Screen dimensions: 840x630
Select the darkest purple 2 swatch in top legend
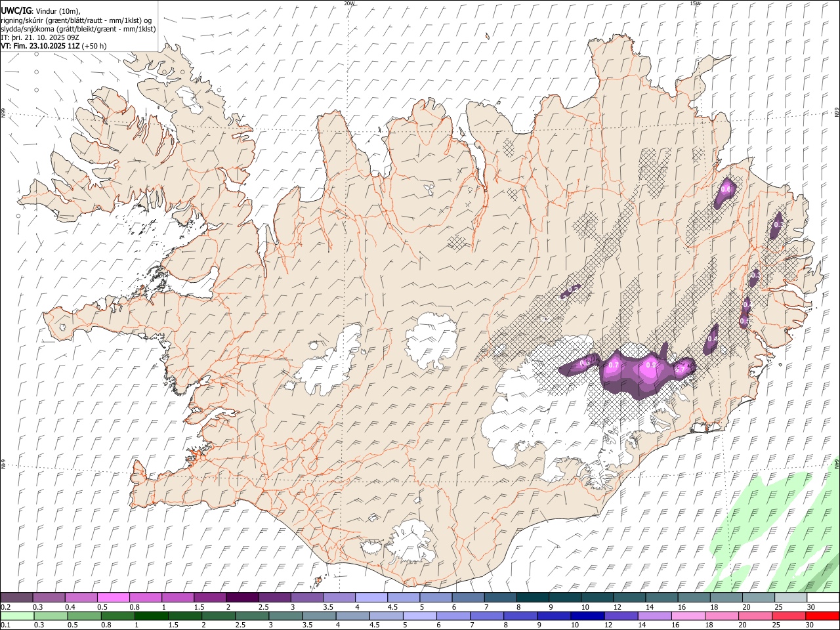click(242, 598)
